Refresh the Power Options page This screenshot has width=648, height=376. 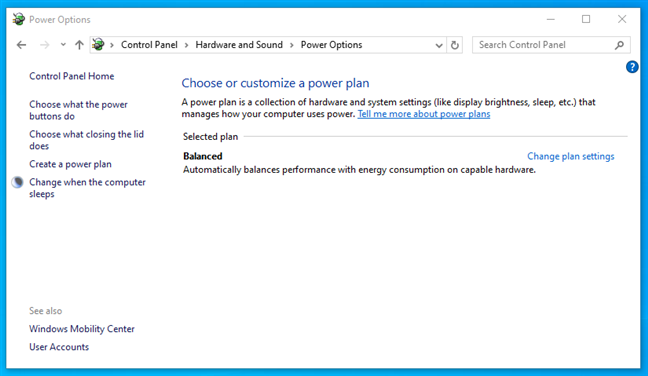(455, 45)
